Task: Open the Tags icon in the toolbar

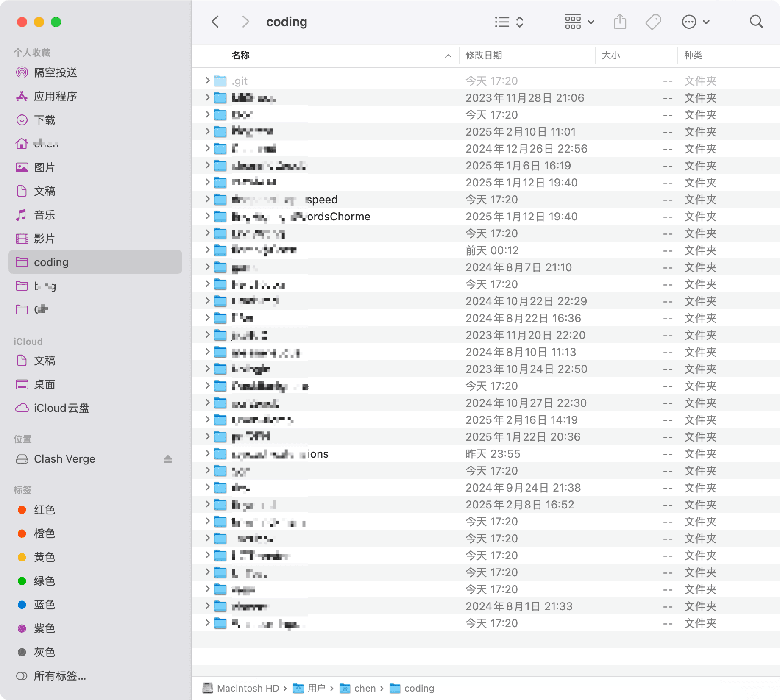Action: coord(653,22)
